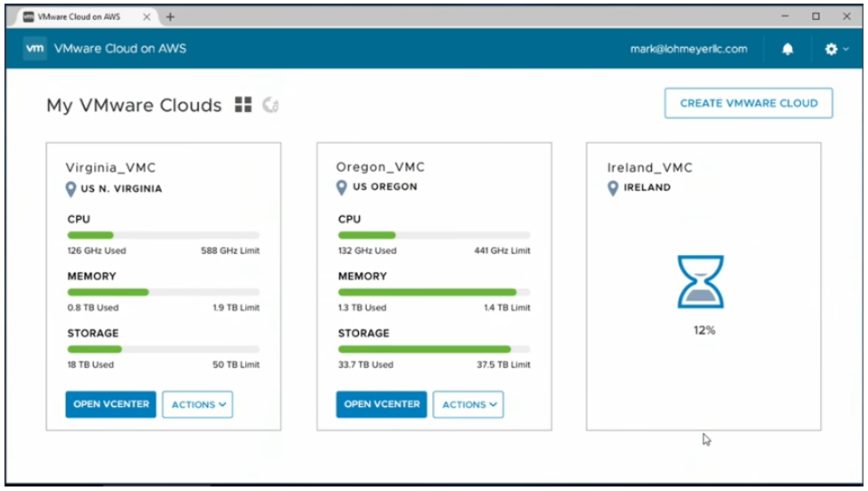The image size is (868, 491).
Task: Click the Oregon storage usage bar
Action: tap(434, 349)
